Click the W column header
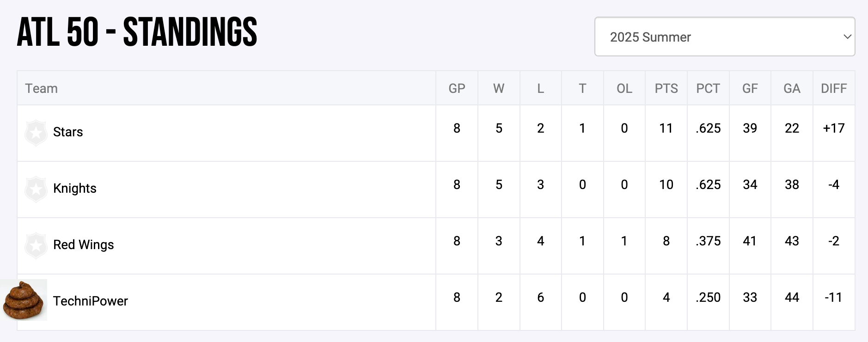This screenshot has width=868, height=342. point(499,89)
